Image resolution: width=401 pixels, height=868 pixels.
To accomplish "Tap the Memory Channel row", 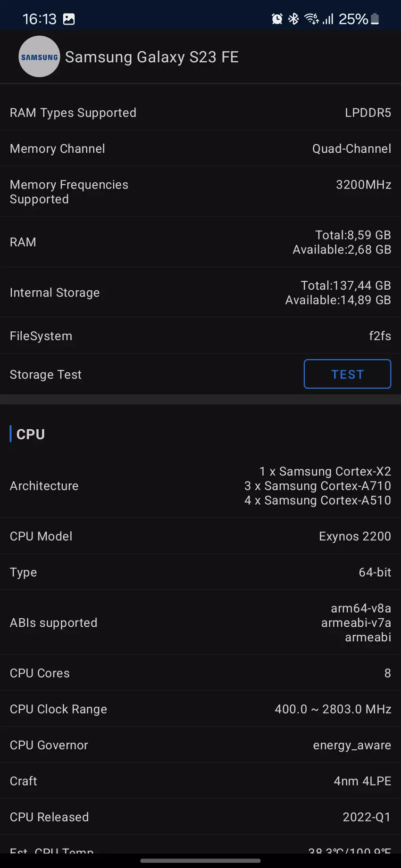I will coord(200,148).
